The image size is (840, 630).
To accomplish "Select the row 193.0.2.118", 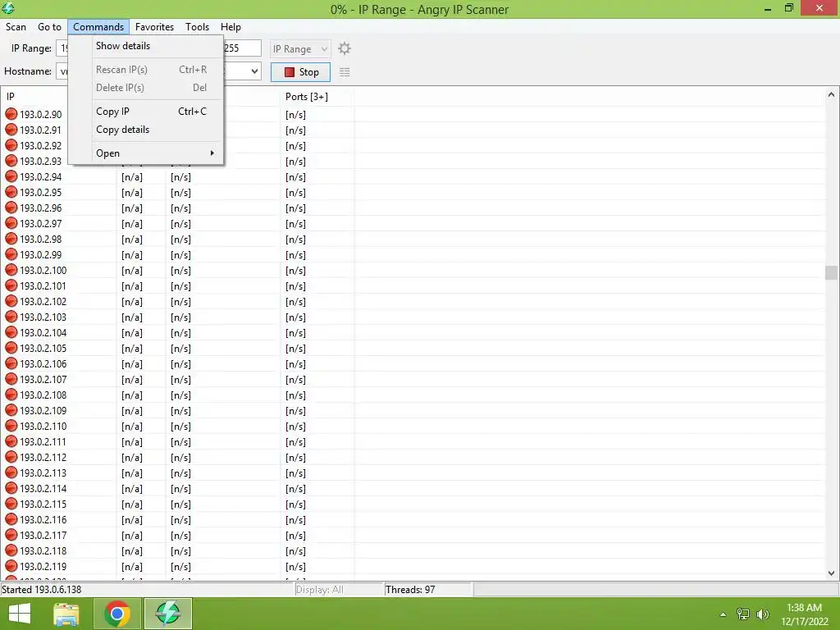I will point(413,550).
